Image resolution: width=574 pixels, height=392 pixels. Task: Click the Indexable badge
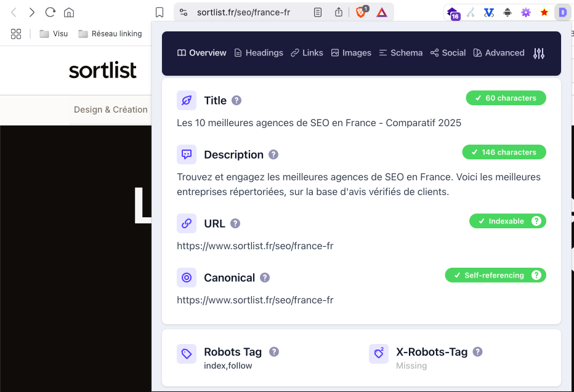point(507,222)
